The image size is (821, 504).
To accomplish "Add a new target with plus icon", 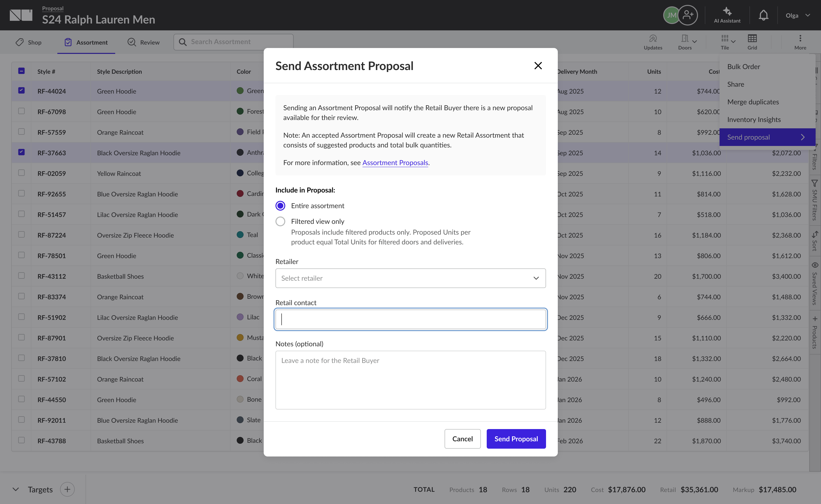I will pos(67,489).
